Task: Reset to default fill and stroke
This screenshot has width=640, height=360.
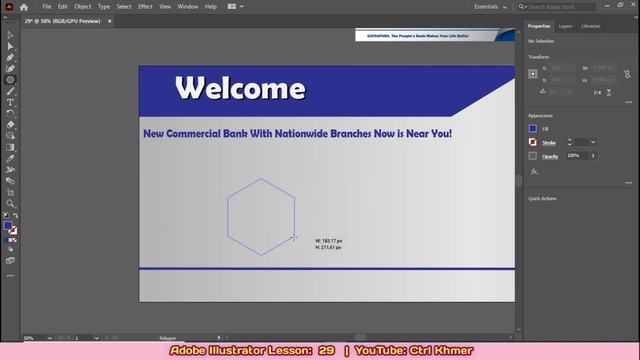Action: [x=6, y=215]
